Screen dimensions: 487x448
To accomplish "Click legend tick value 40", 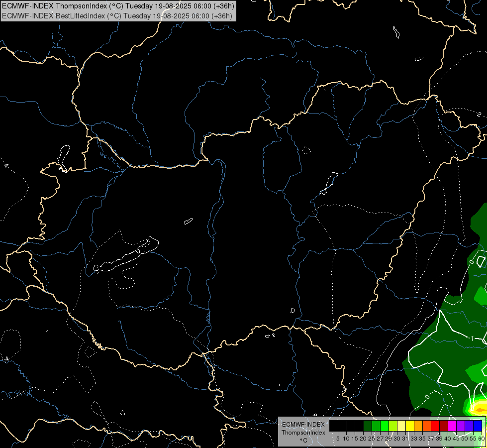I will [x=448, y=439].
